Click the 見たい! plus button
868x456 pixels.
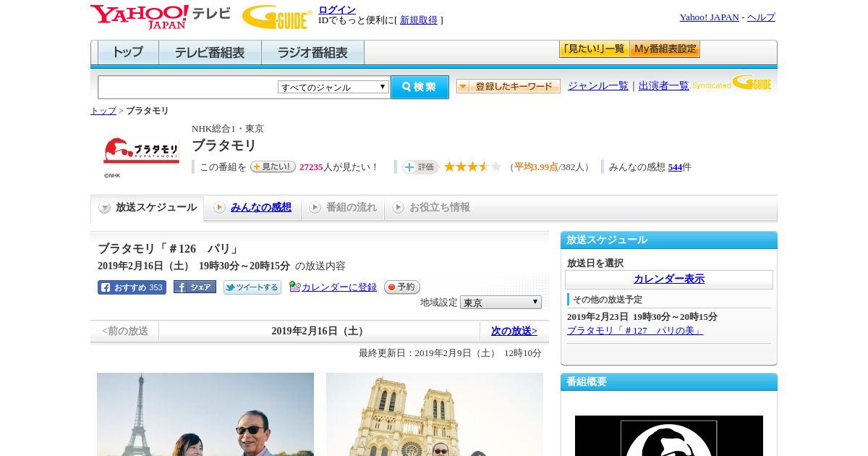pyautogui.click(x=273, y=166)
